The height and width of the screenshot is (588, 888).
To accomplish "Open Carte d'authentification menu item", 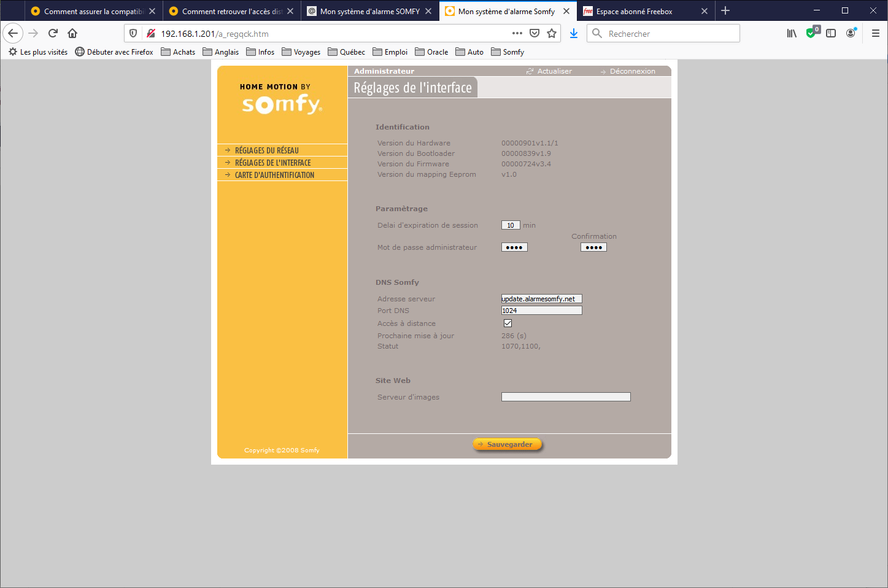I will pos(274,175).
